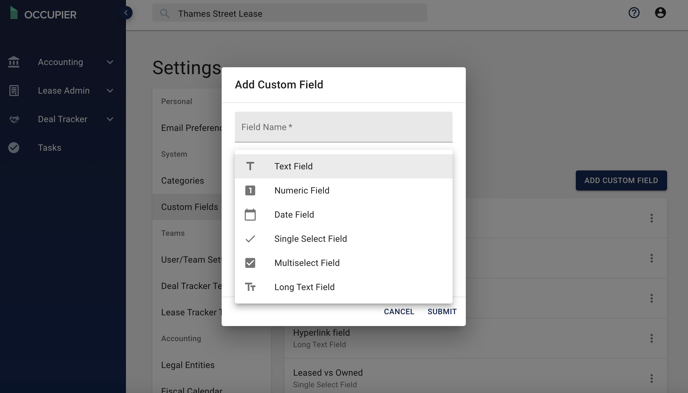Click the Field Name input box
The width and height of the screenshot is (688, 393).
pyautogui.click(x=344, y=127)
